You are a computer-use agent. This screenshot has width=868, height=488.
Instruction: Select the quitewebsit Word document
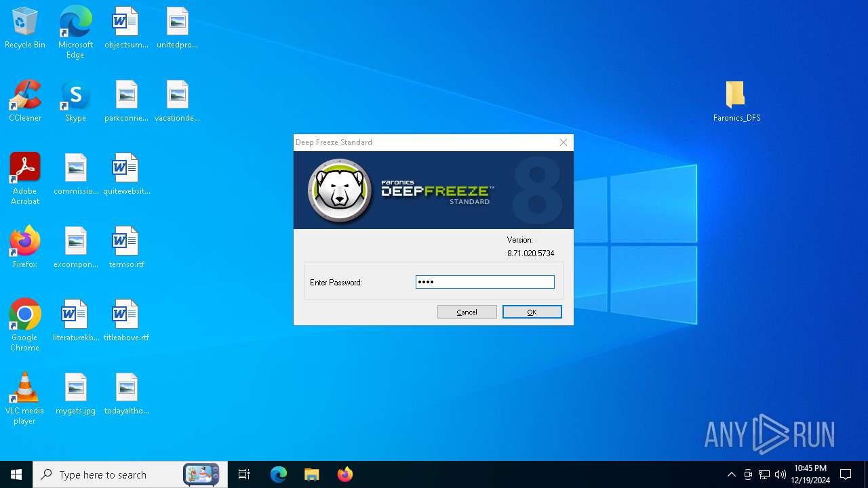tap(126, 174)
